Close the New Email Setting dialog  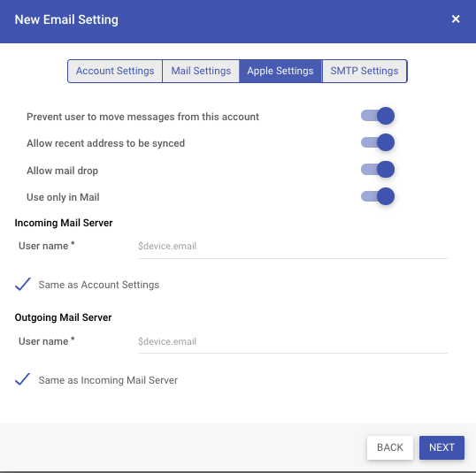[x=456, y=19]
